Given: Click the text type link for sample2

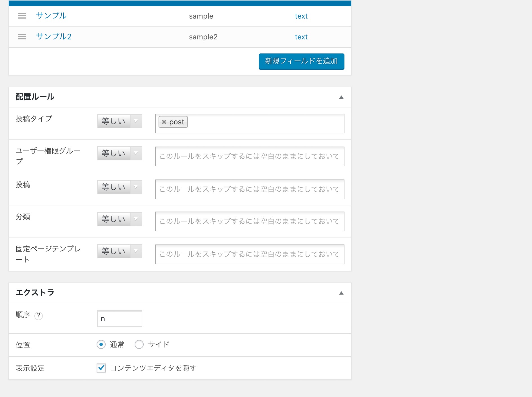Looking at the screenshot, I should point(301,37).
